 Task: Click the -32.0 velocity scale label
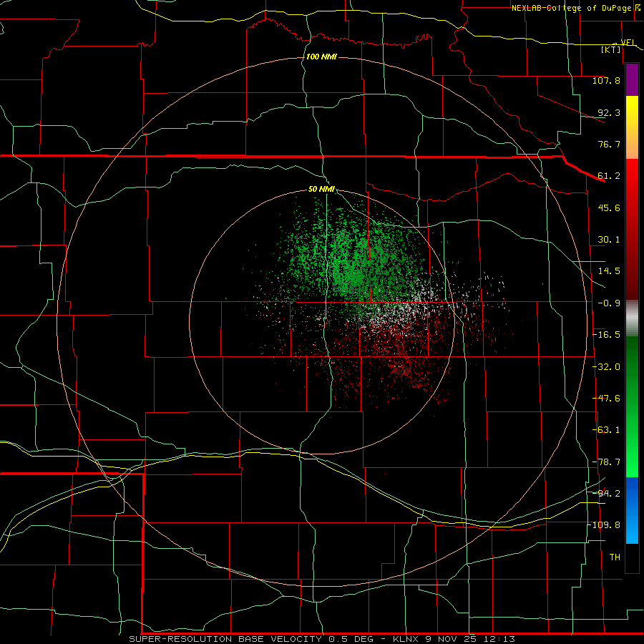point(606,367)
